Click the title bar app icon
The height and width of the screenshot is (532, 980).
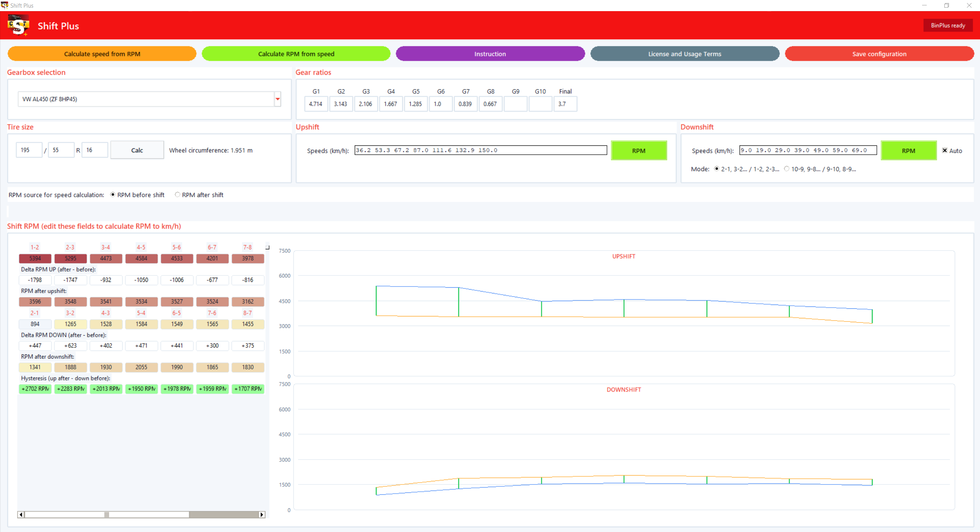tap(4, 5)
